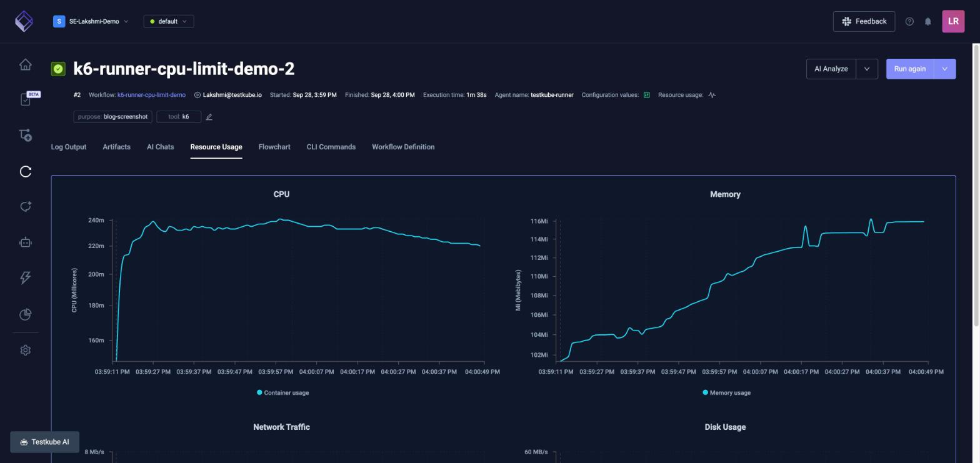Viewport: 980px width, 463px height.
Task: Click the Run again button
Action: tap(910, 69)
